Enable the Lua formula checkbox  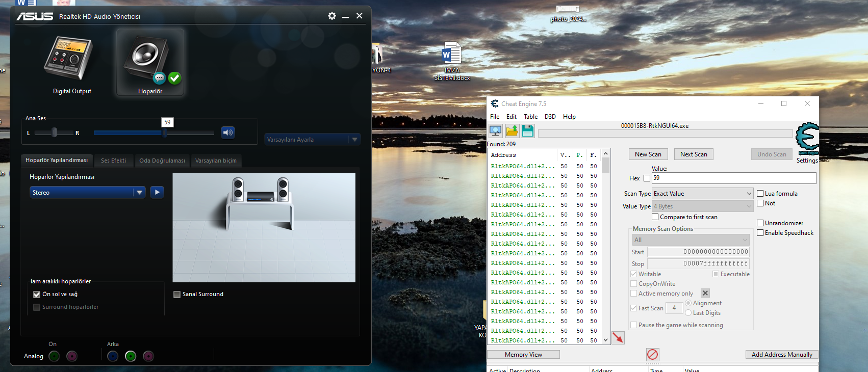coord(760,194)
